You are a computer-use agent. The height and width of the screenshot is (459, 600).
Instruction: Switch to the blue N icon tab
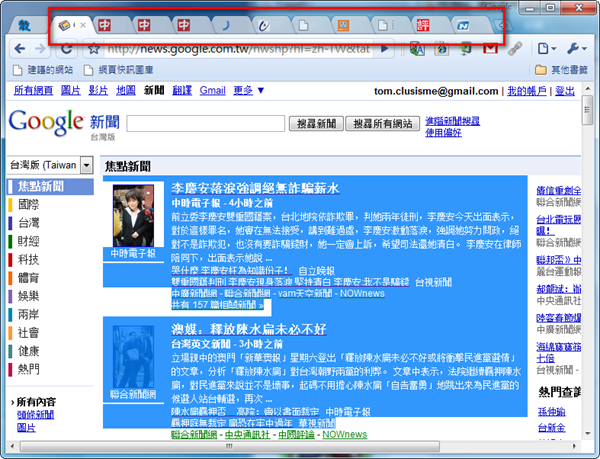point(463,26)
